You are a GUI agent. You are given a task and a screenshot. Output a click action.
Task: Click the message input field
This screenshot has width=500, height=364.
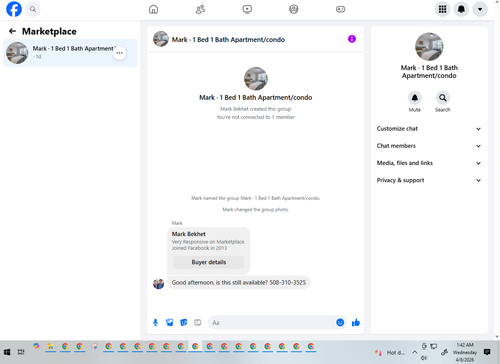point(272,323)
